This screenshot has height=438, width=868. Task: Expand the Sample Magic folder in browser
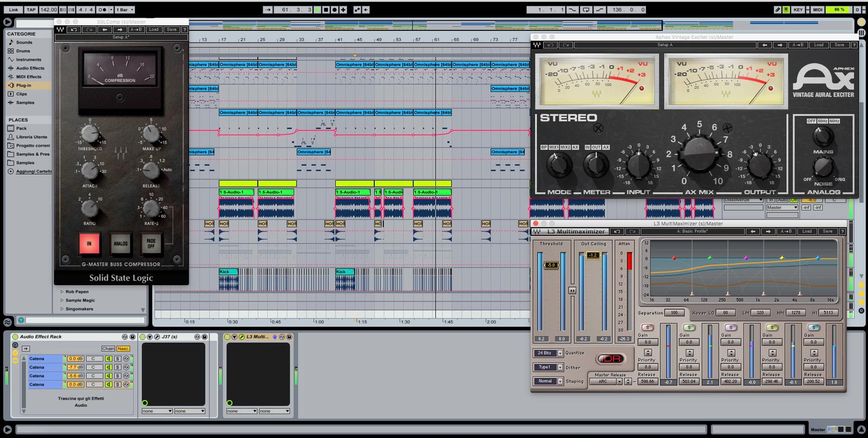[x=62, y=300]
